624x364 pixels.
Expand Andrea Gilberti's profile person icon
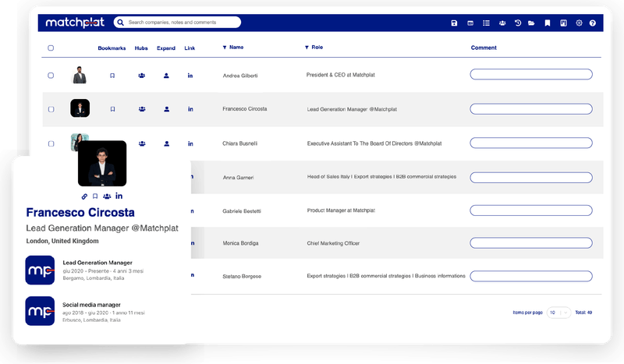(x=166, y=76)
